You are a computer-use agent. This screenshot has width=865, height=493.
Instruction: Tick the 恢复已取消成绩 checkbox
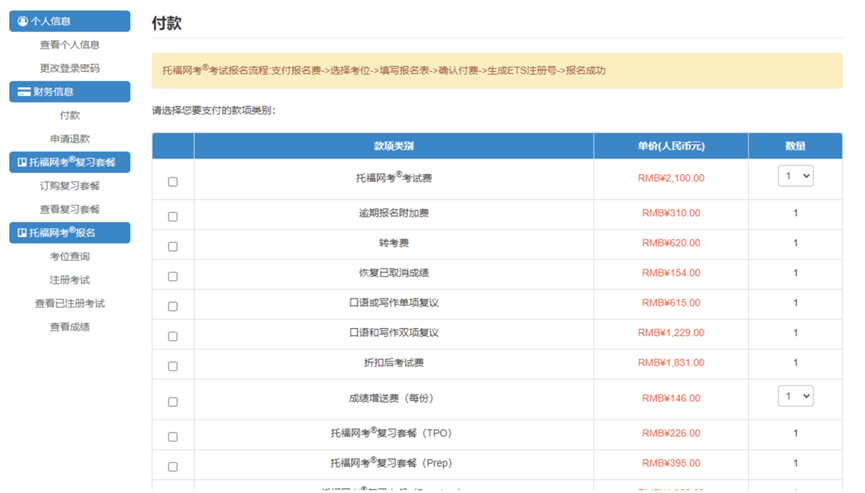coord(173,276)
